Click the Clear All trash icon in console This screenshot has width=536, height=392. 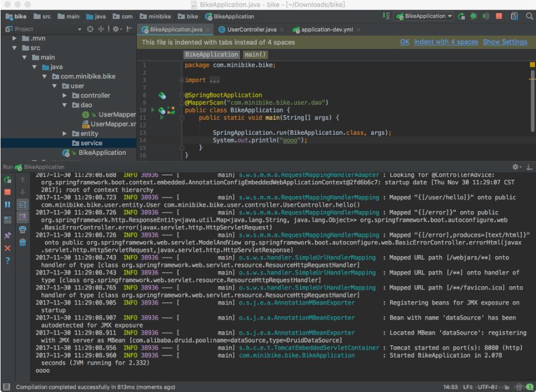(x=23, y=241)
